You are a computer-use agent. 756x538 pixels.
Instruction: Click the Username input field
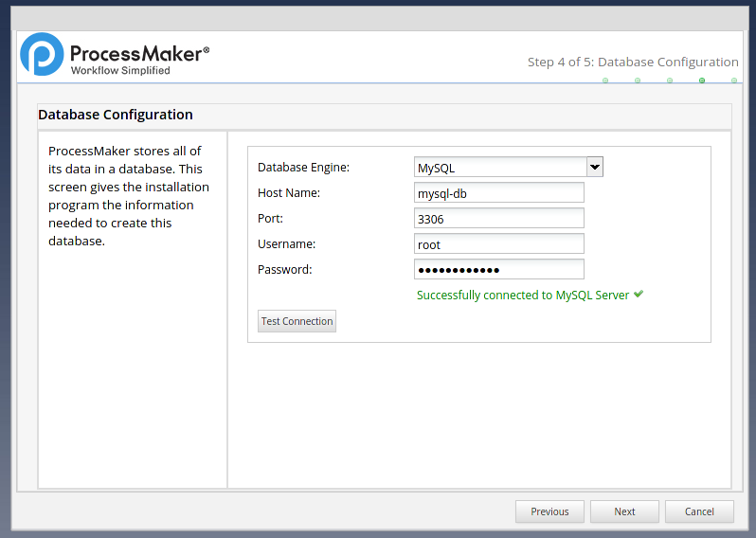click(x=499, y=244)
